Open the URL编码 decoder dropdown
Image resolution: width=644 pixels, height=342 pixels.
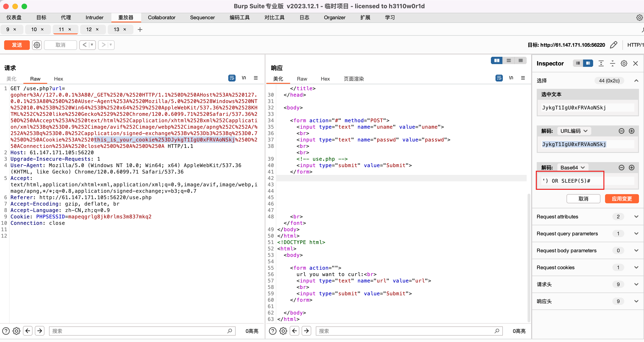[574, 131]
